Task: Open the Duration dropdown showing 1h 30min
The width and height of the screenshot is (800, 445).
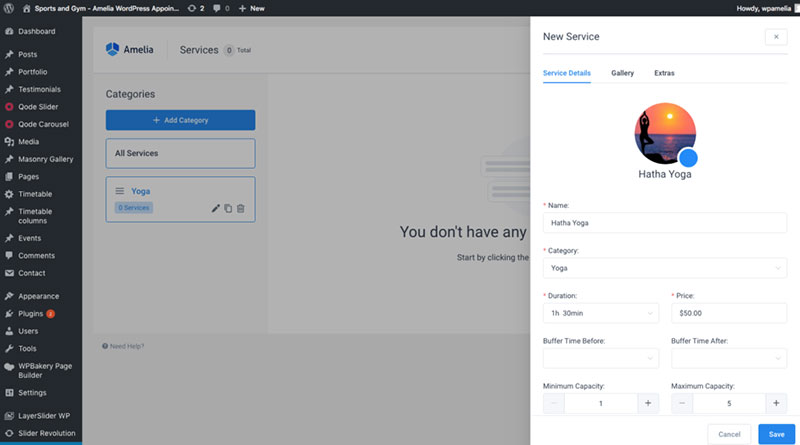Action: [x=601, y=313]
